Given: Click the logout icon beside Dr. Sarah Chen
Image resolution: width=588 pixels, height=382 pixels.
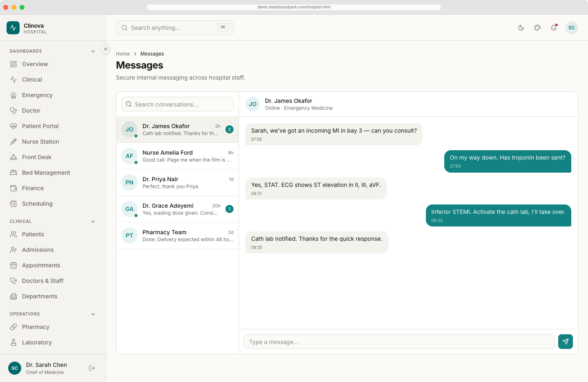Looking at the screenshot, I should point(92,368).
